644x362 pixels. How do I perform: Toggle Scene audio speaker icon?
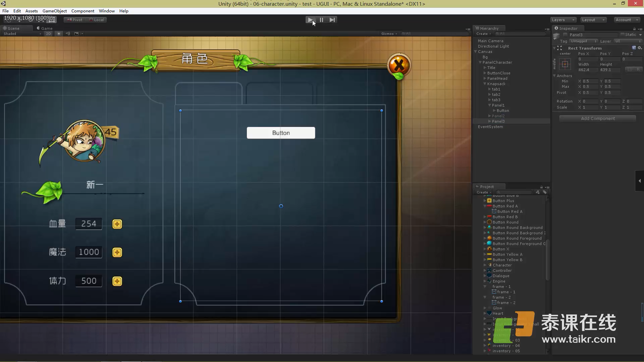pos(67,34)
